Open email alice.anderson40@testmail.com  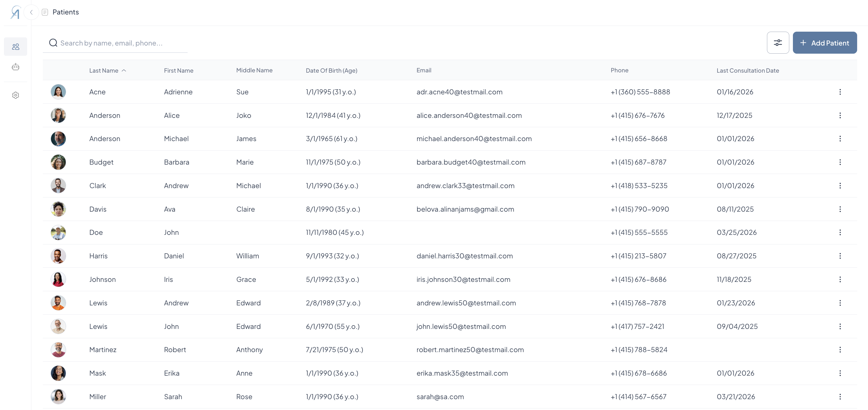coord(469,115)
